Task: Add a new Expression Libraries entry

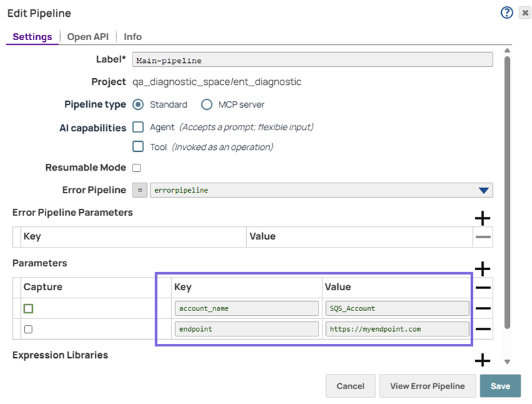Action: coord(482,361)
